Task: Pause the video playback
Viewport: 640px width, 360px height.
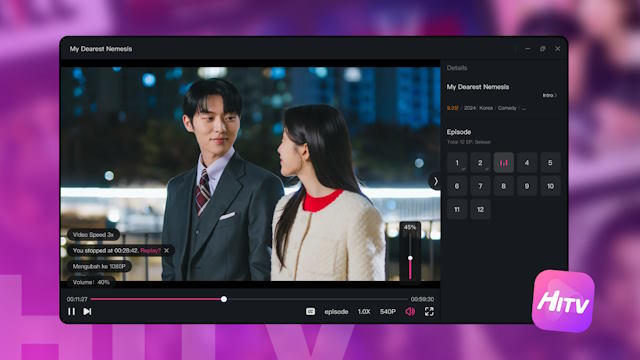Action: (71, 311)
